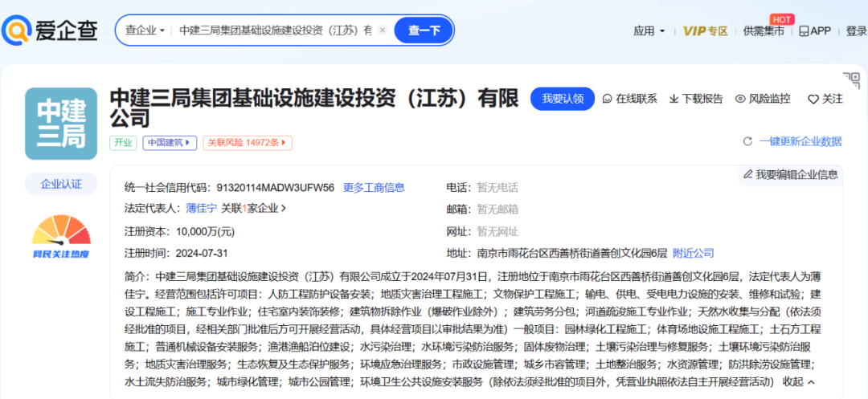
Task: Focus the company name search field
Action: [275, 31]
